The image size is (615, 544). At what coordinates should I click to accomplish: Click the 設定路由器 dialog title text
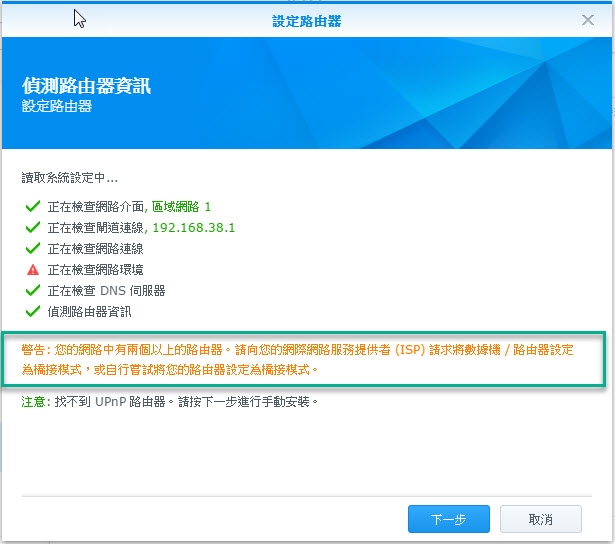(x=307, y=21)
